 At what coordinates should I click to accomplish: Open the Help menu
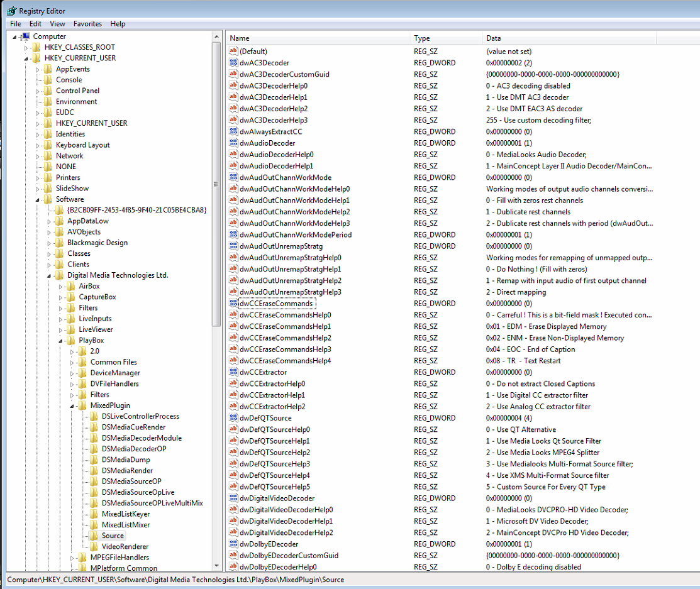tap(118, 24)
